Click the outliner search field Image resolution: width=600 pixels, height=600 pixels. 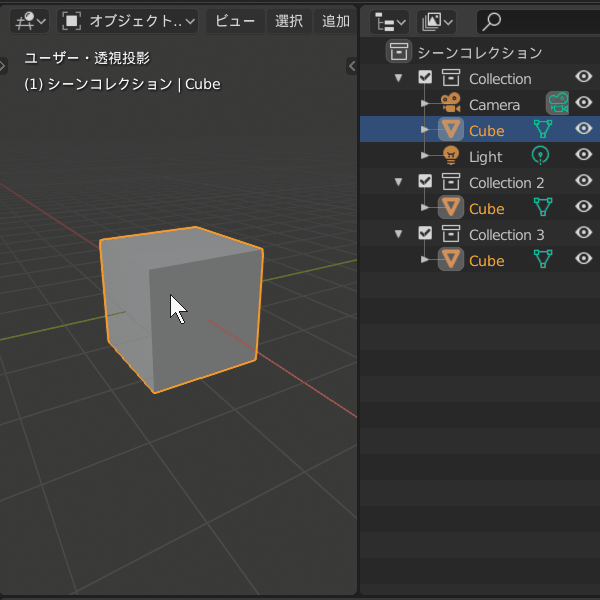click(538, 22)
